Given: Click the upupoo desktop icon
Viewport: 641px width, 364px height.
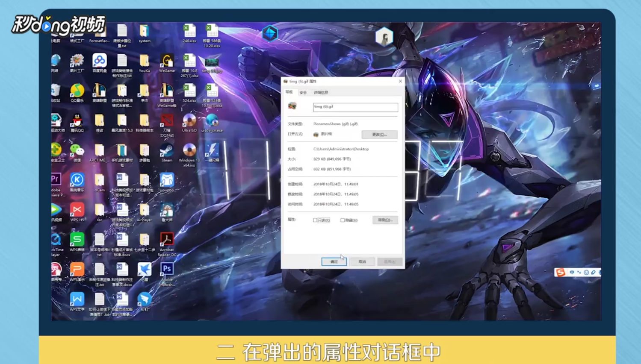Looking at the screenshot, I should (167, 183).
